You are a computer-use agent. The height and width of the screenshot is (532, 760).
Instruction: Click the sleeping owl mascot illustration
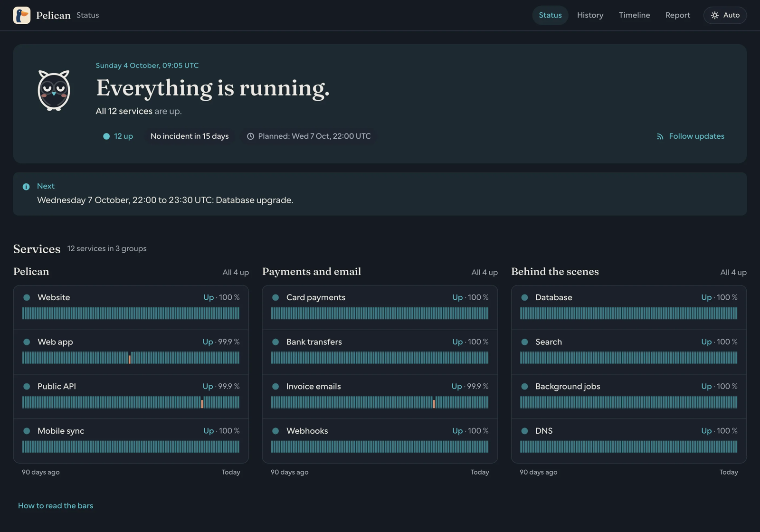(54, 90)
